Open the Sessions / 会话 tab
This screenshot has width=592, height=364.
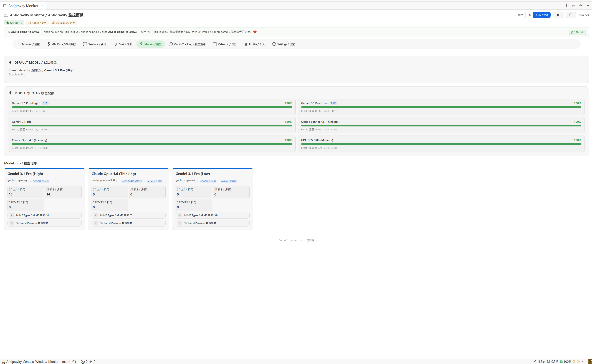pos(95,44)
